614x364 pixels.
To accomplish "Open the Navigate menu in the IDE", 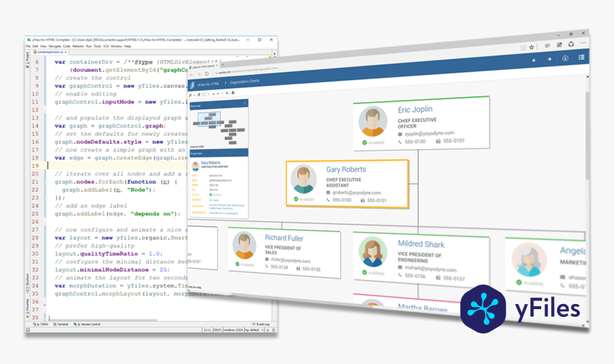I will click(x=55, y=46).
